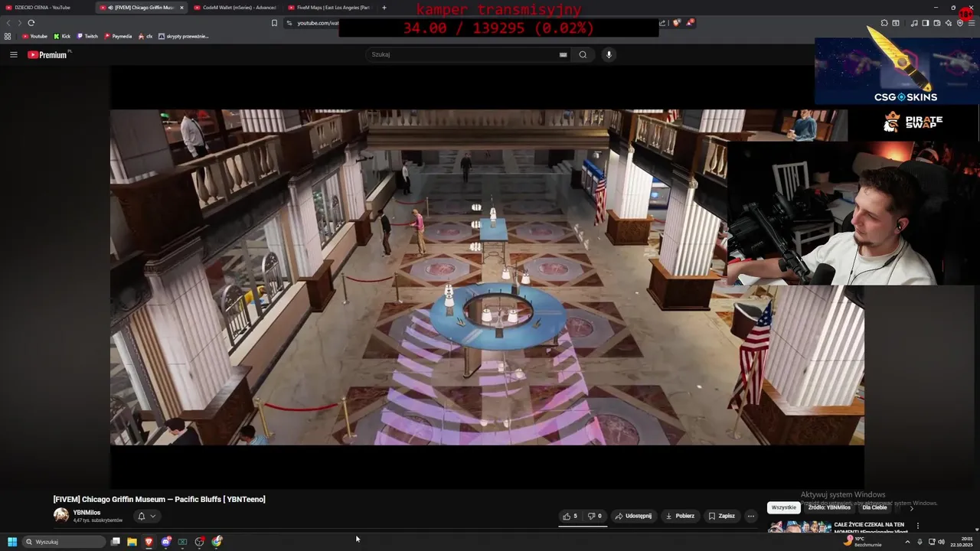Go back with the browser back arrow

pos(8,23)
